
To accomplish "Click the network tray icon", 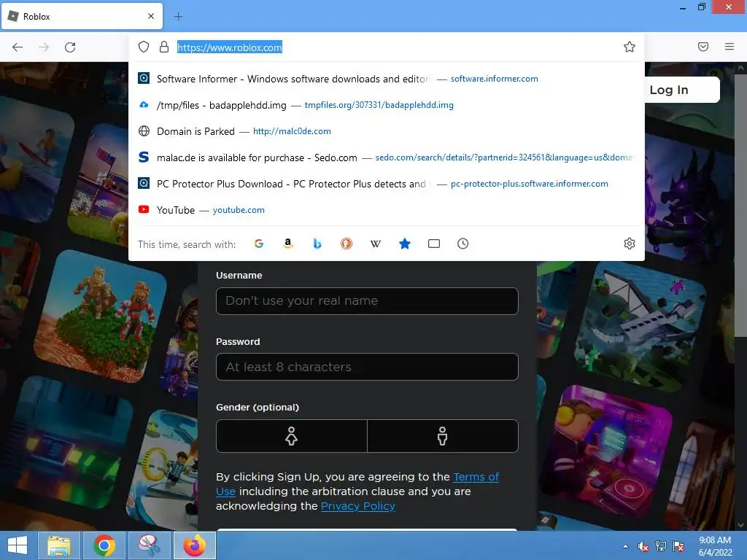I will pyautogui.click(x=661, y=546).
